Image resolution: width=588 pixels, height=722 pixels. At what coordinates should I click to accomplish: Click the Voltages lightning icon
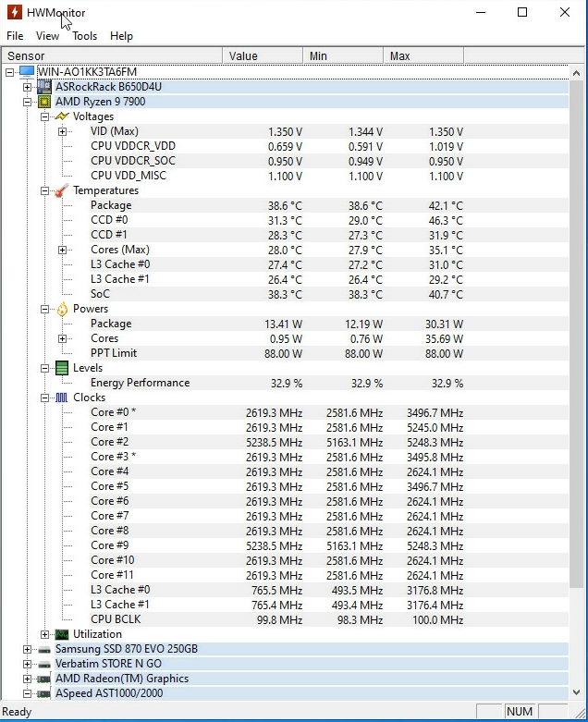pos(62,116)
